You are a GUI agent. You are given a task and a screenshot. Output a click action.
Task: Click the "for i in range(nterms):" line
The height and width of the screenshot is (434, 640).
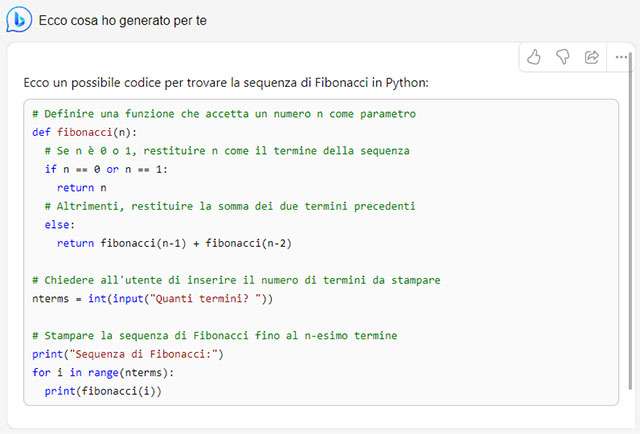point(103,372)
